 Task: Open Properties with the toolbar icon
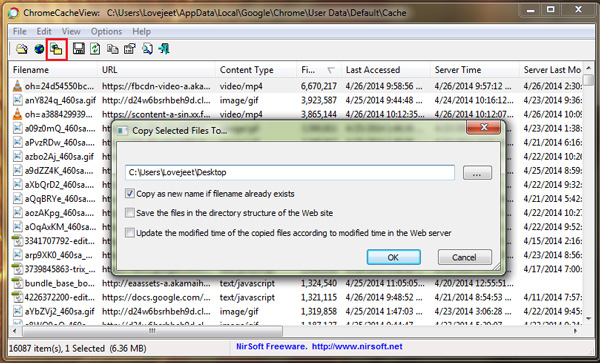[130, 49]
